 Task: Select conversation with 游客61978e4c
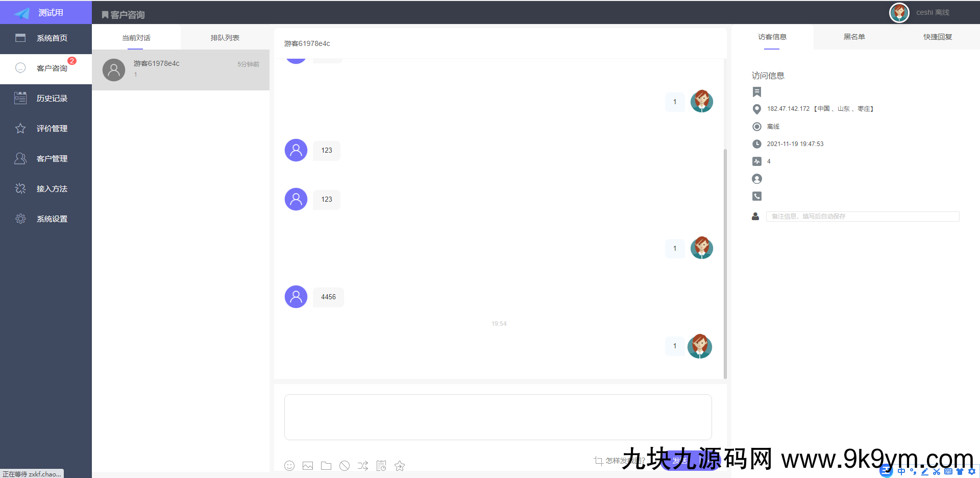[x=181, y=70]
